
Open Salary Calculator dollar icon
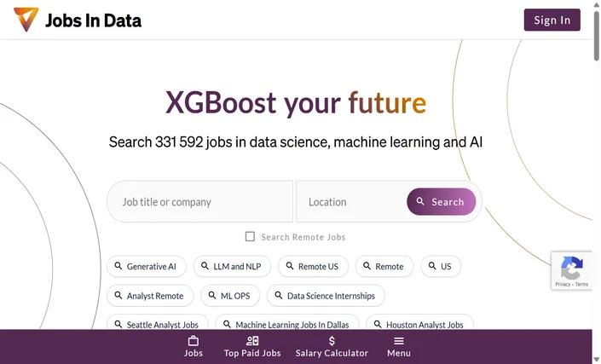tap(332, 341)
